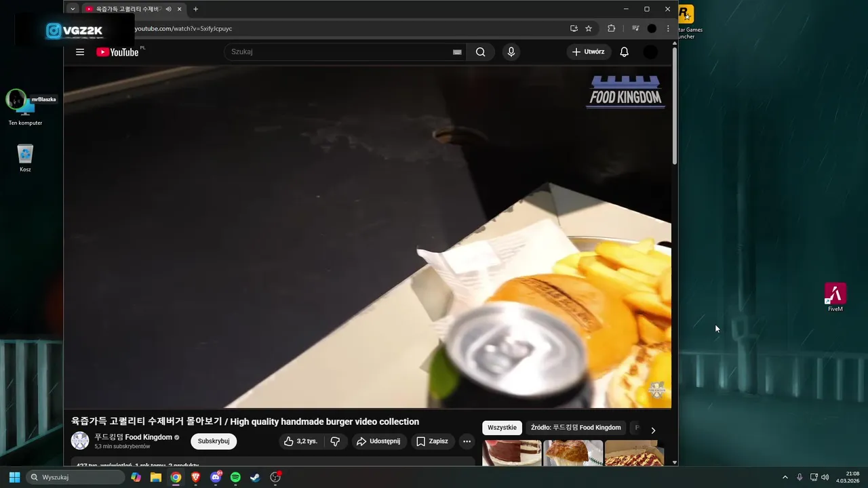Mute the tab via speaker icon
The height and width of the screenshot is (488, 868).
point(168,9)
